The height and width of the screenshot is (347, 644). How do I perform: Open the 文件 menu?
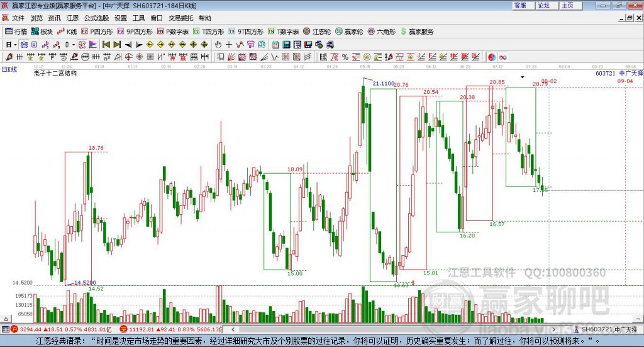pyautogui.click(x=18, y=18)
